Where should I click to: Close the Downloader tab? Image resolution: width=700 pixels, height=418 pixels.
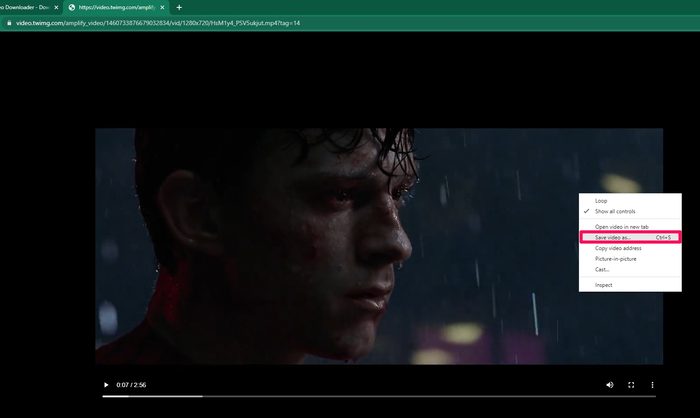[56, 8]
